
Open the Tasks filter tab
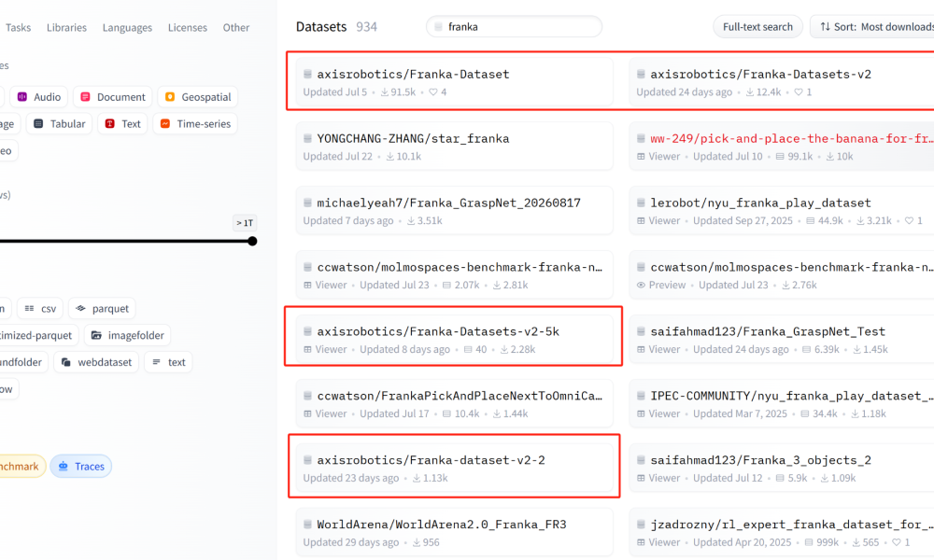tap(18, 27)
